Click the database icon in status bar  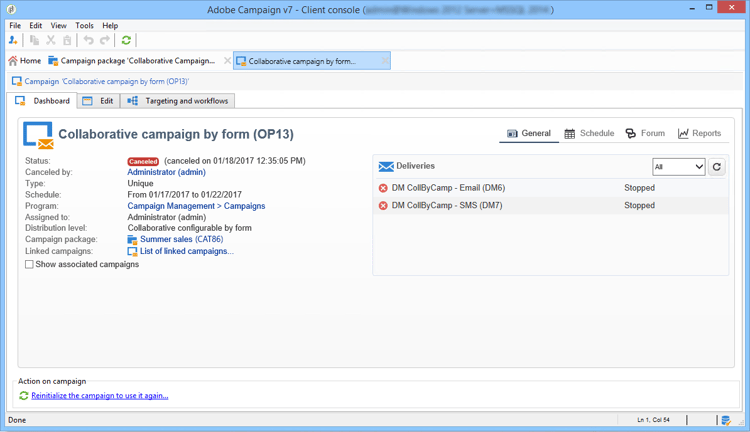coord(726,420)
